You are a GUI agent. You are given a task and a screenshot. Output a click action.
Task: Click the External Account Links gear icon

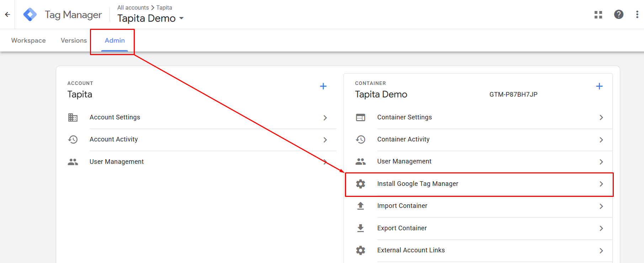coord(361,250)
